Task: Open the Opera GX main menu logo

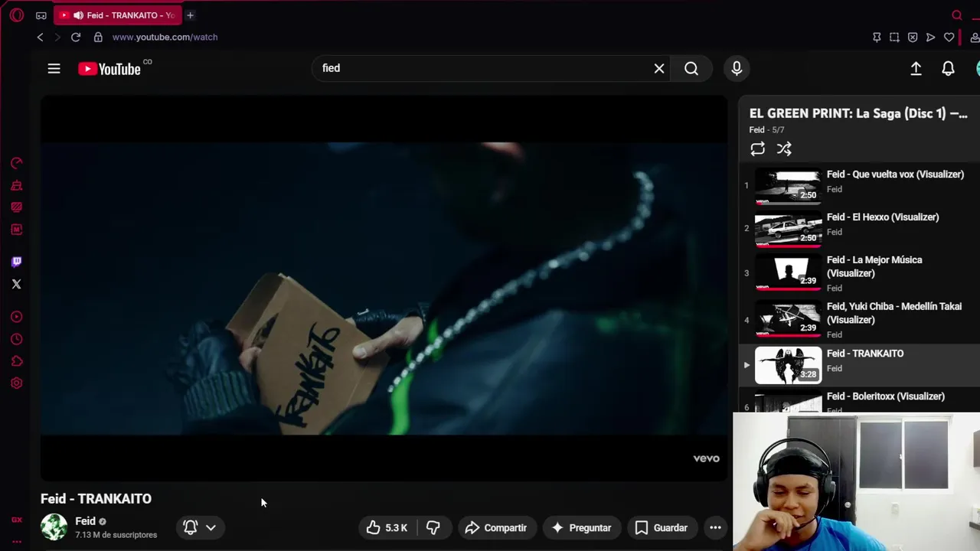Action: point(17,15)
